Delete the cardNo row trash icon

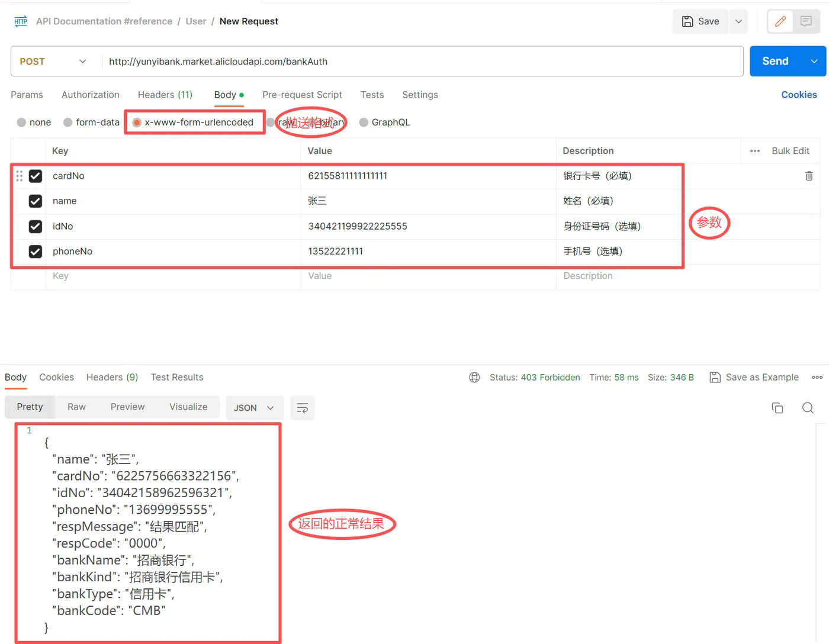coord(809,176)
